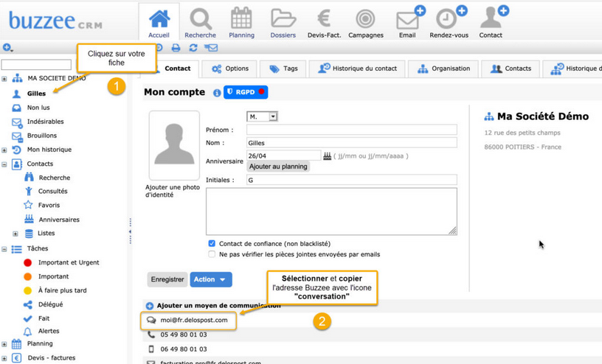602x364 pixels.
Task: Open the Accueil home icon
Action: [159, 18]
